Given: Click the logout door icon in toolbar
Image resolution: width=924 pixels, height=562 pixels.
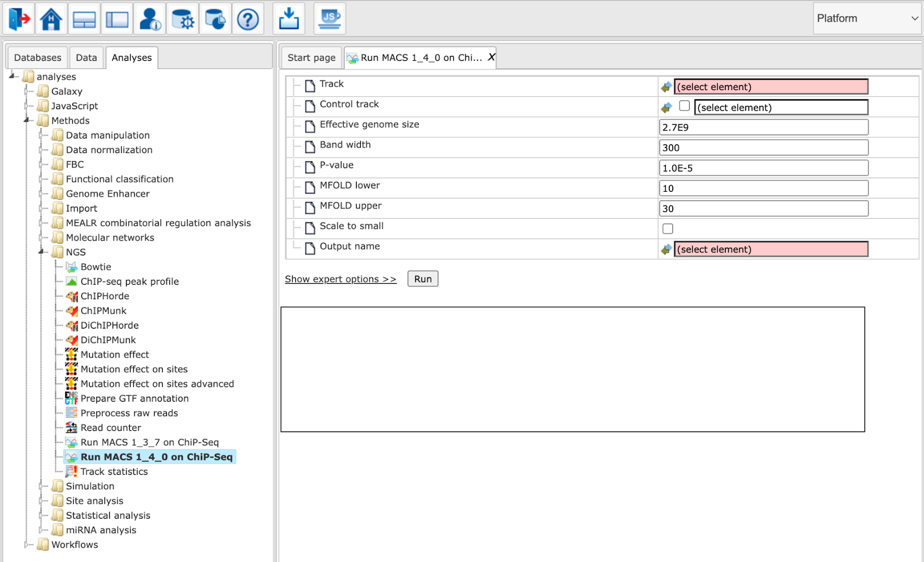Looking at the screenshot, I should [x=18, y=19].
